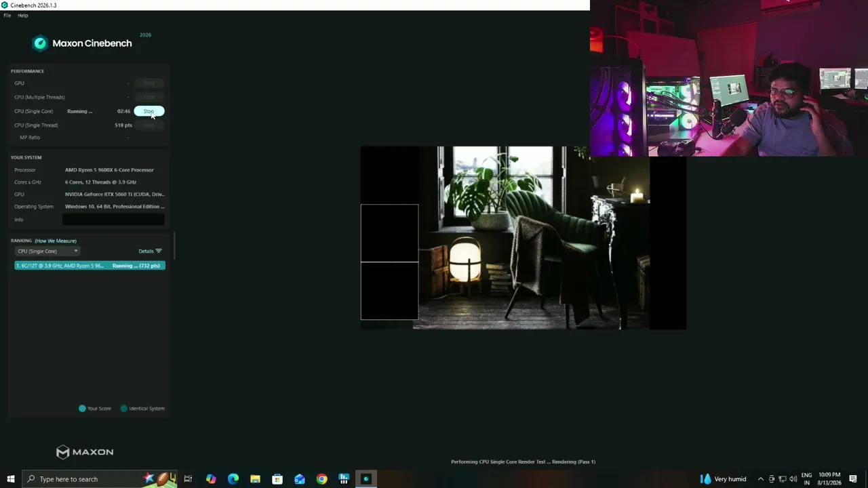Click the Maxon Cinebench logo icon
Image resolution: width=868 pixels, height=488 pixels.
(x=40, y=43)
